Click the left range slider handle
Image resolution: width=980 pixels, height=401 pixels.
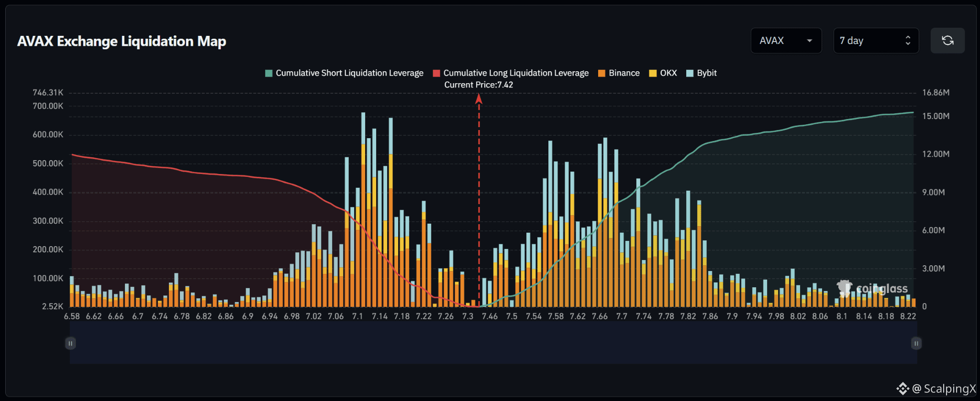[70, 343]
